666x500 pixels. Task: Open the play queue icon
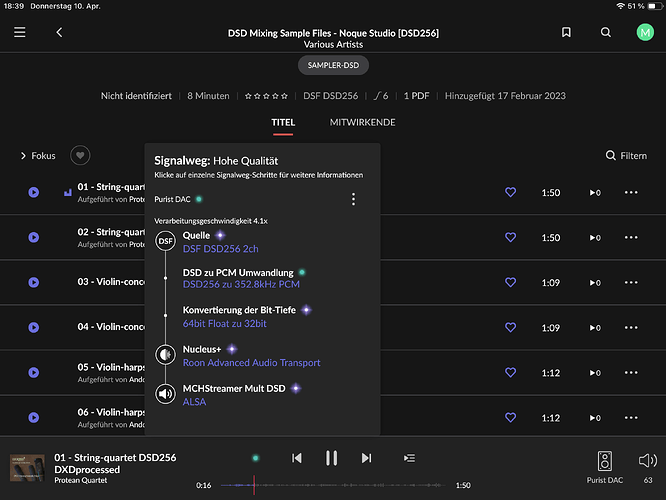pos(409,458)
